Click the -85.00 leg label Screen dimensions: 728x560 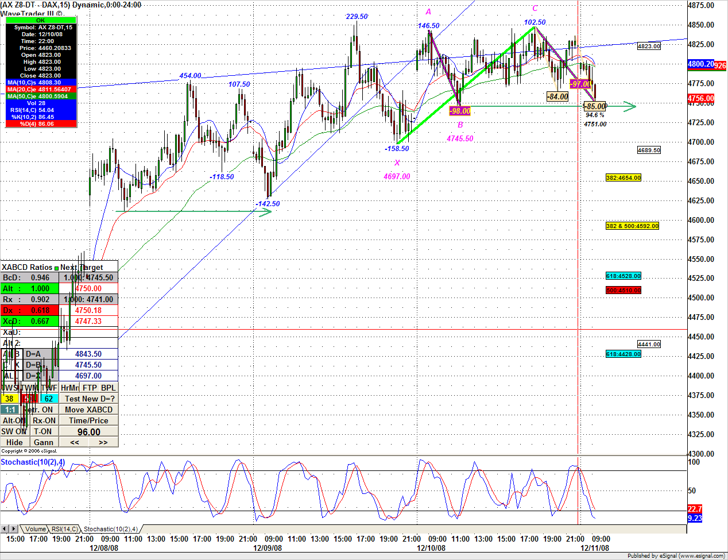[x=595, y=106]
